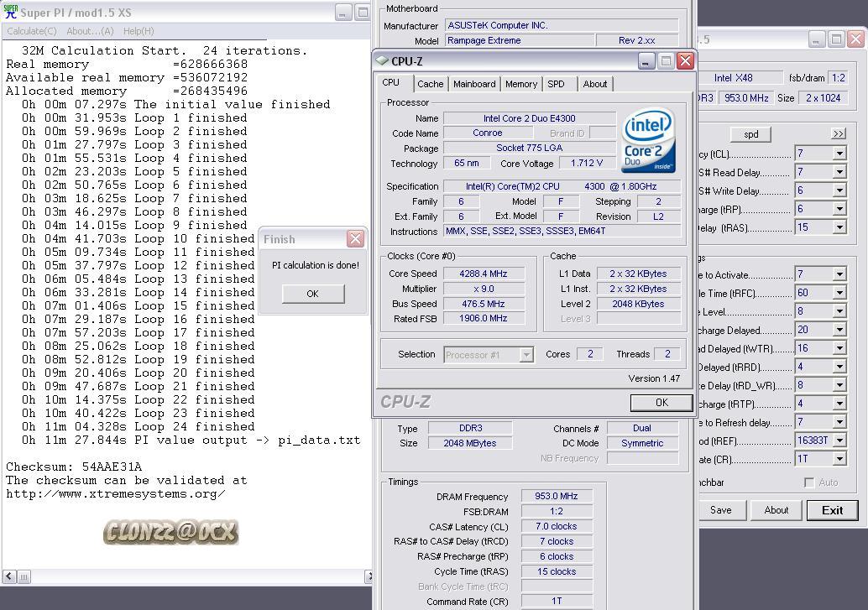Open the Help(H) menu in Super PI
The image size is (868, 610).
tap(139, 31)
